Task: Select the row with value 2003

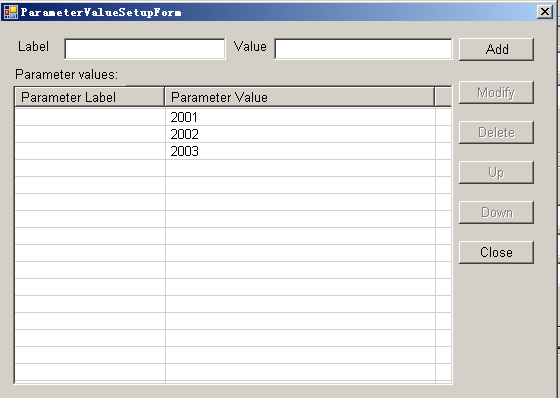Action: click(x=233, y=151)
